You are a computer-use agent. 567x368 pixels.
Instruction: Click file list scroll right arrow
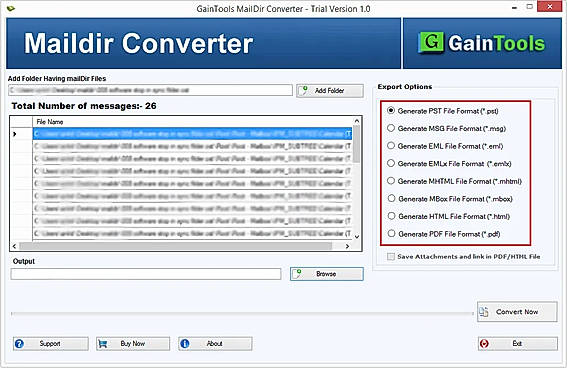pyautogui.click(x=347, y=246)
